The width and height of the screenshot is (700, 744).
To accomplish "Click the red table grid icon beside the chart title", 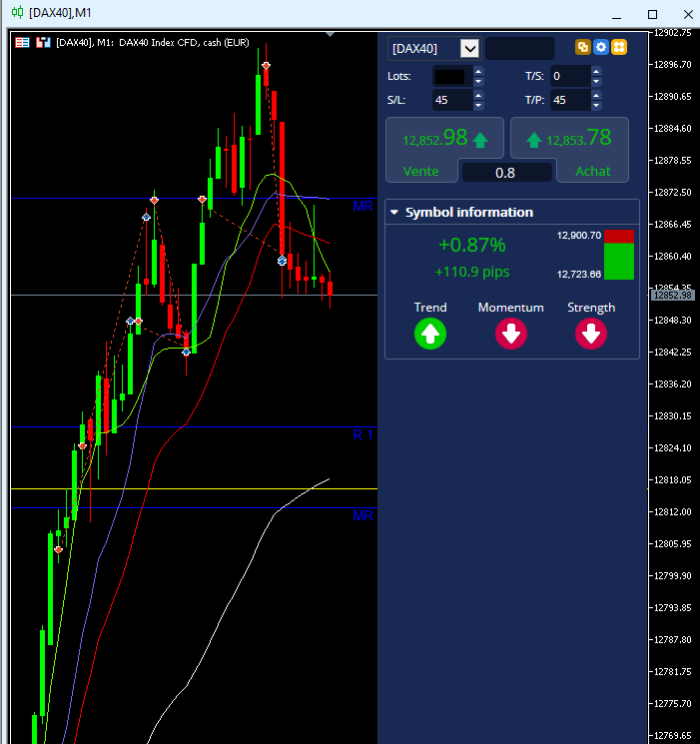I will coord(22,43).
